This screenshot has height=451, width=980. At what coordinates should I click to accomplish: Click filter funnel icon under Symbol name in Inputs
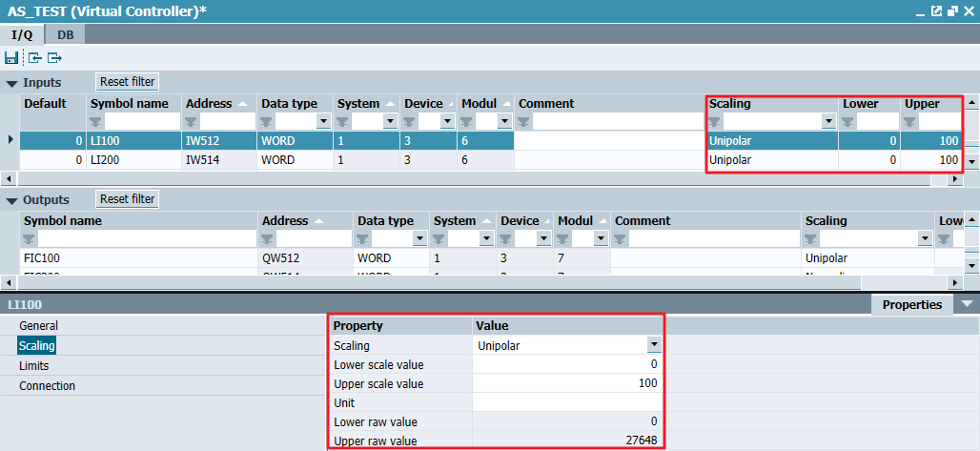coord(96,121)
